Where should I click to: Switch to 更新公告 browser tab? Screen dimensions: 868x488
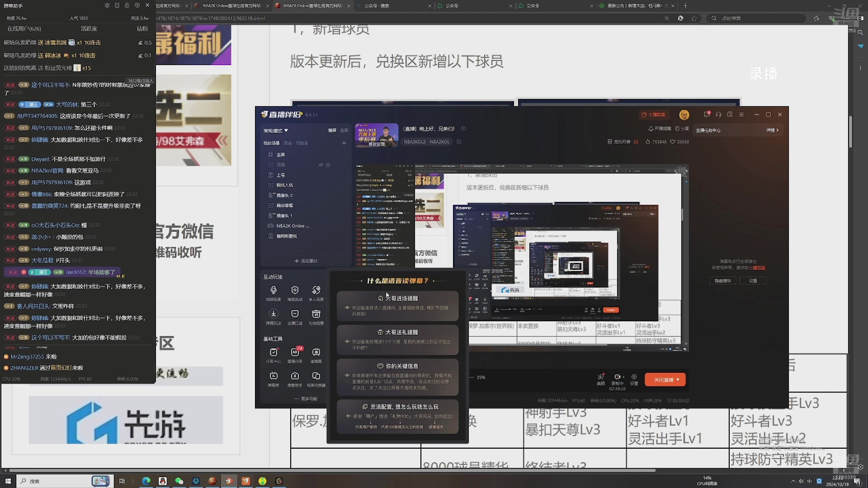tap(637, 6)
